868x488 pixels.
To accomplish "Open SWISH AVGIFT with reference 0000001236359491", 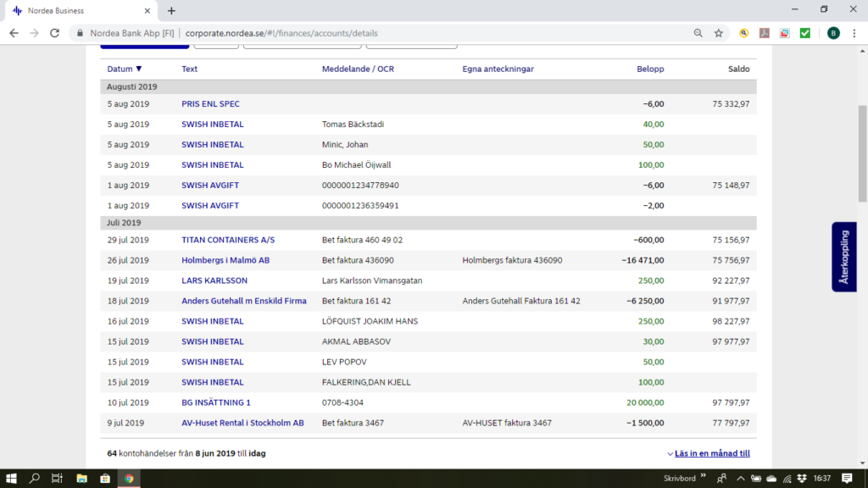I will coord(210,206).
